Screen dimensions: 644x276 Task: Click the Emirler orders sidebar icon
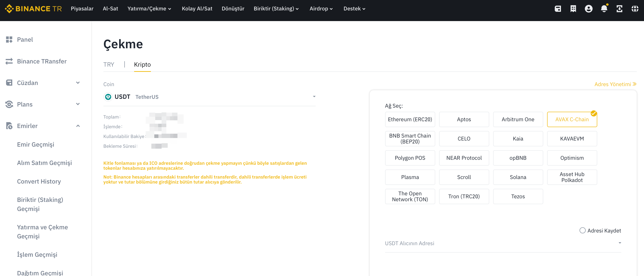point(9,126)
